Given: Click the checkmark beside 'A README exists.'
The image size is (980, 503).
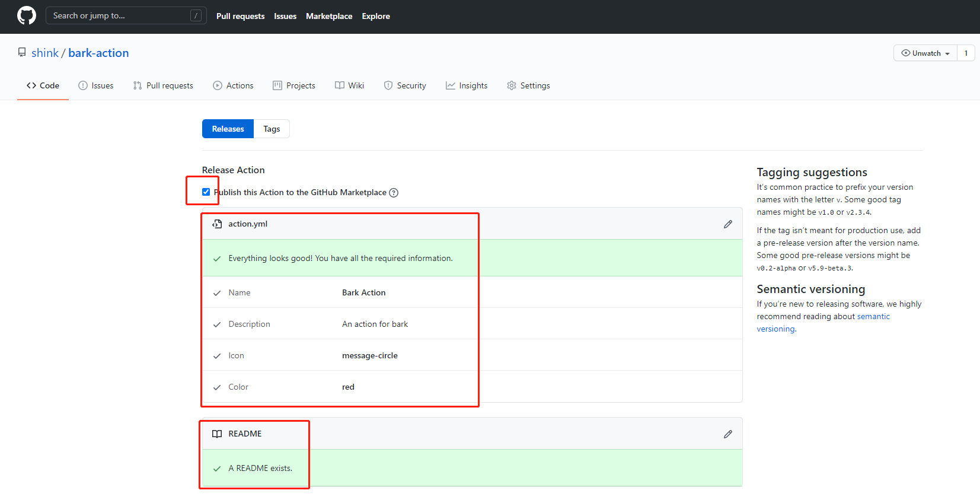Looking at the screenshot, I should pos(217,469).
